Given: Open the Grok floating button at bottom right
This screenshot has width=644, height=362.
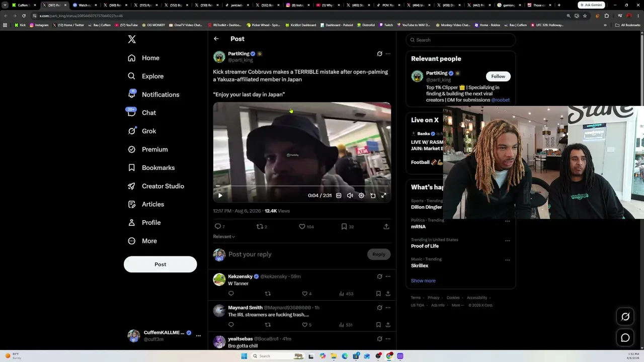Looking at the screenshot, I should (625, 316).
